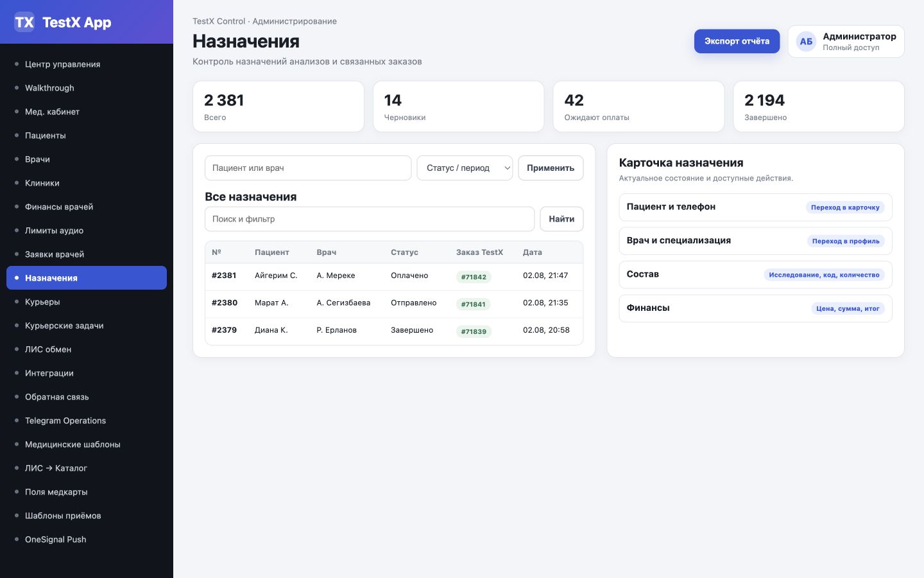
Task: Open the Статус / период dropdown
Action: click(465, 168)
